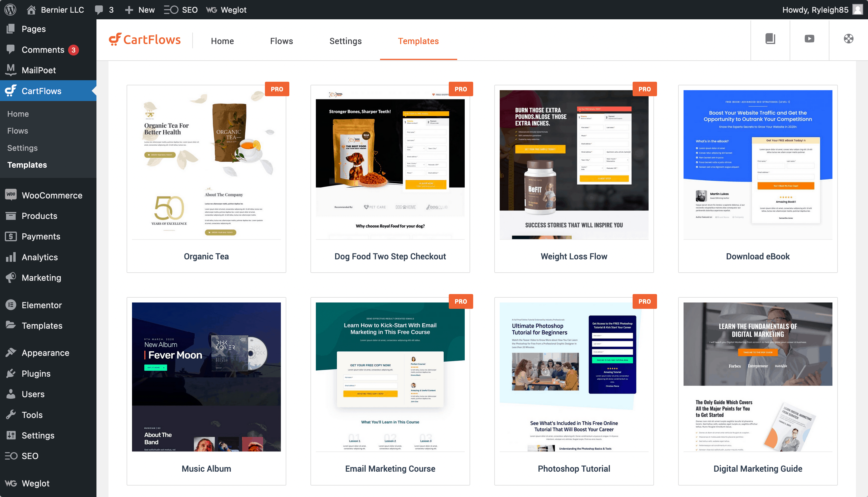Click the YouTube icon in CartFlows header
868x497 pixels.
click(808, 39)
